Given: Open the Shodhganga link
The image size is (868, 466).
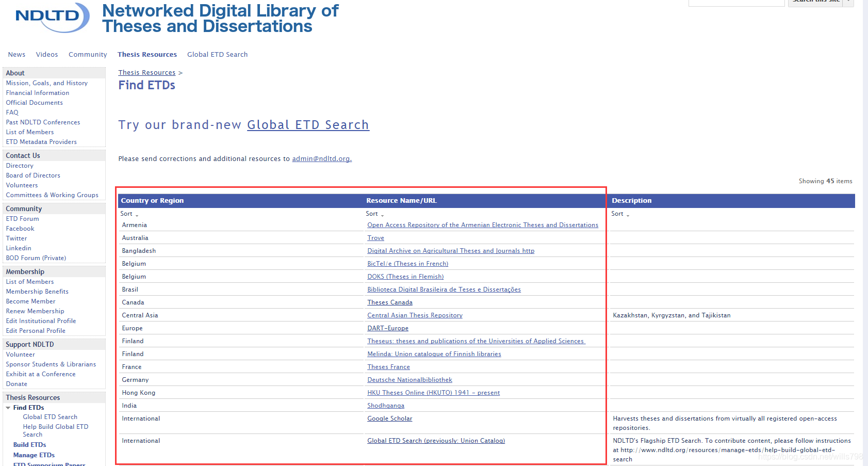Looking at the screenshot, I should [x=386, y=406].
